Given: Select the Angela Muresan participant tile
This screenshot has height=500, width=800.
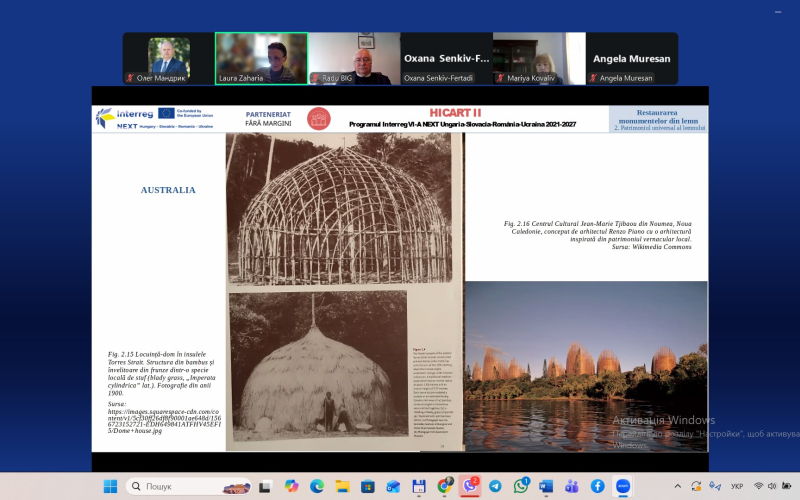Looking at the screenshot, I should coord(631,58).
